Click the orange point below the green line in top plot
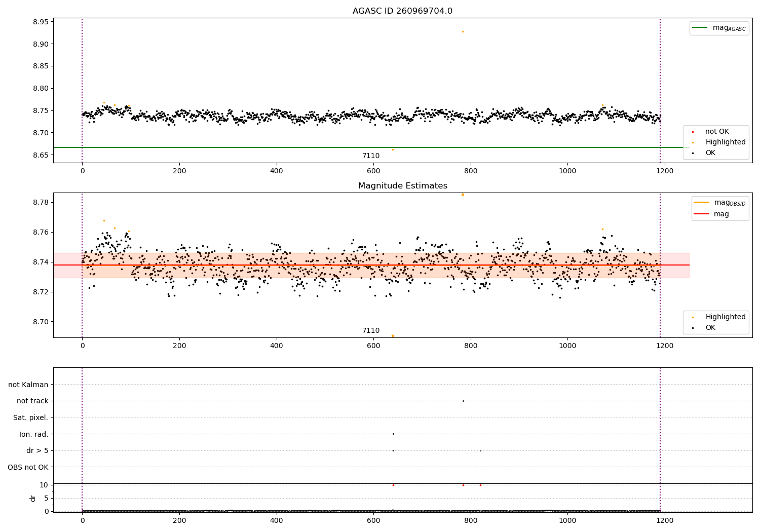Viewport: 760px width, 532px height. pyautogui.click(x=393, y=149)
